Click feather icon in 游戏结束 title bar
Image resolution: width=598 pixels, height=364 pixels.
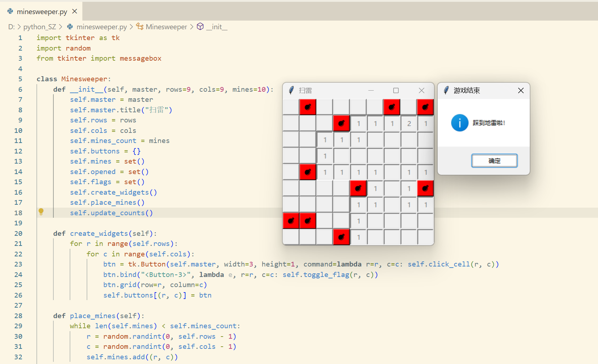tap(446, 90)
